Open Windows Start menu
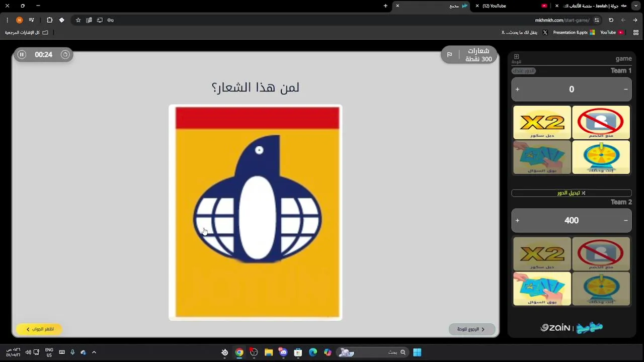The image size is (644, 362). (417, 352)
